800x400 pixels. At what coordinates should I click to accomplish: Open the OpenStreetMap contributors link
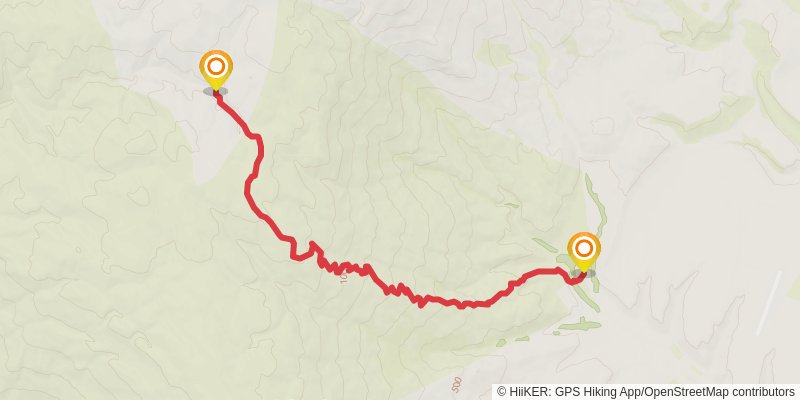[718, 391]
